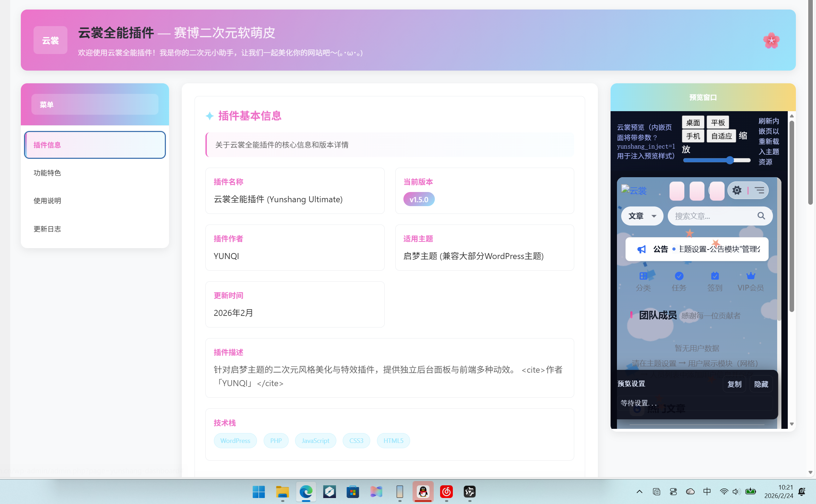The height and width of the screenshot is (504, 816).
Task: Switch preview to 平板 mode
Action: pyautogui.click(x=718, y=122)
